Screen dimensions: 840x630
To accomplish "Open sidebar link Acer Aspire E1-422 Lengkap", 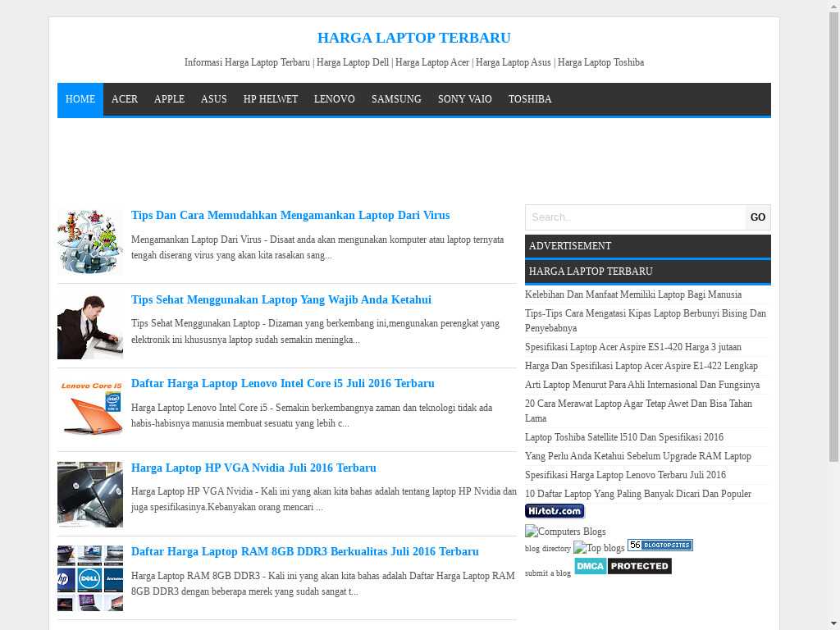I will [x=641, y=366].
